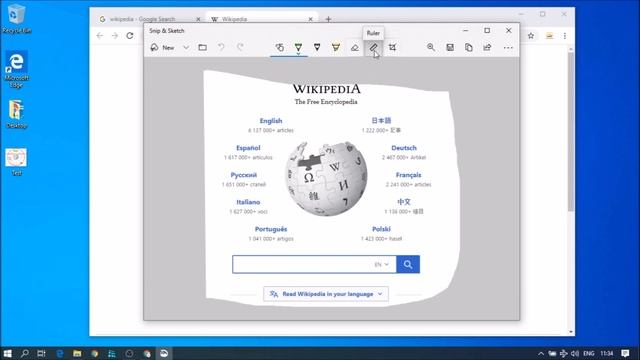Select the yellow Highlighter tool
The height and width of the screenshot is (360, 640).
coord(336,47)
